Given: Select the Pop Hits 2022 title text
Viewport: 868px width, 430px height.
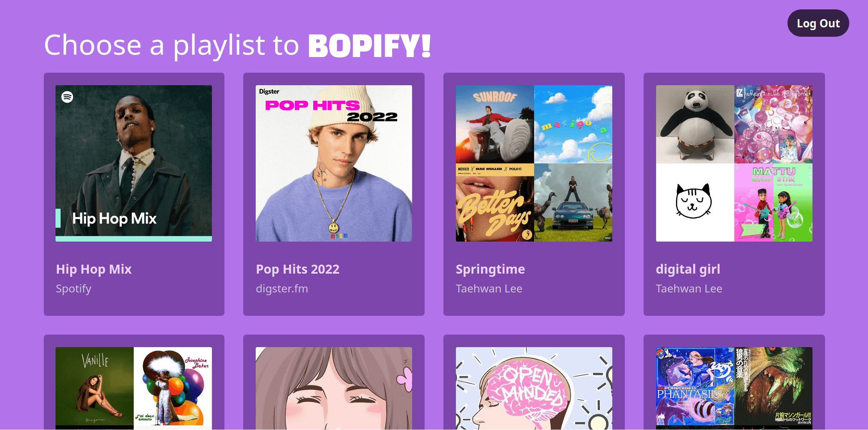Looking at the screenshot, I should [x=298, y=269].
